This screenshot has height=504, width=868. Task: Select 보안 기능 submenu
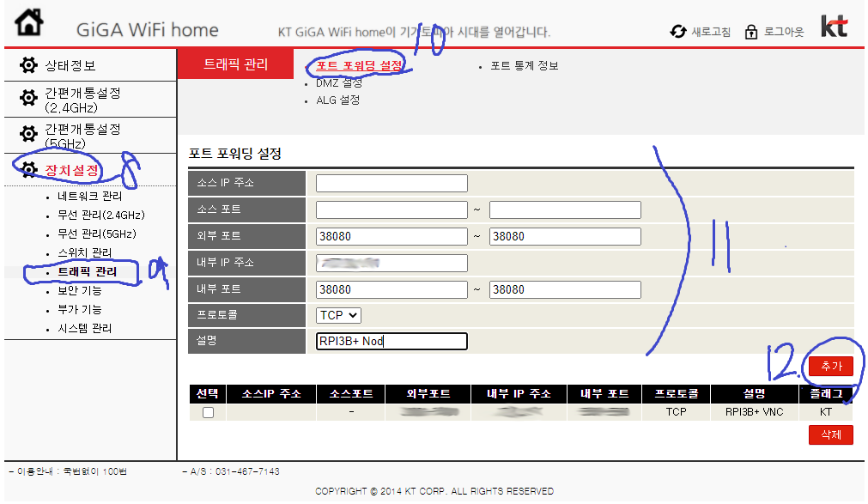coord(80,290)
